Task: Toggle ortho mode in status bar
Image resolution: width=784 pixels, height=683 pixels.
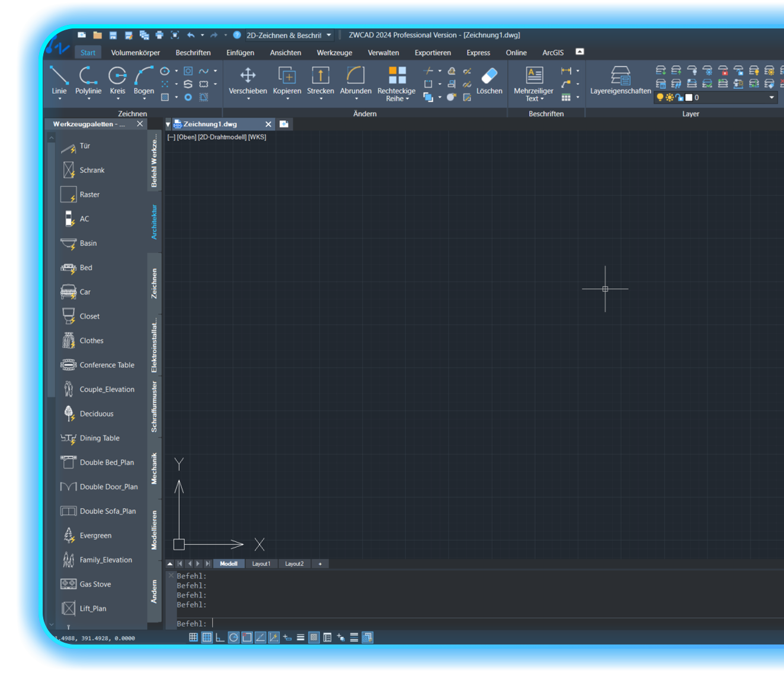Action: pos(220,637)
